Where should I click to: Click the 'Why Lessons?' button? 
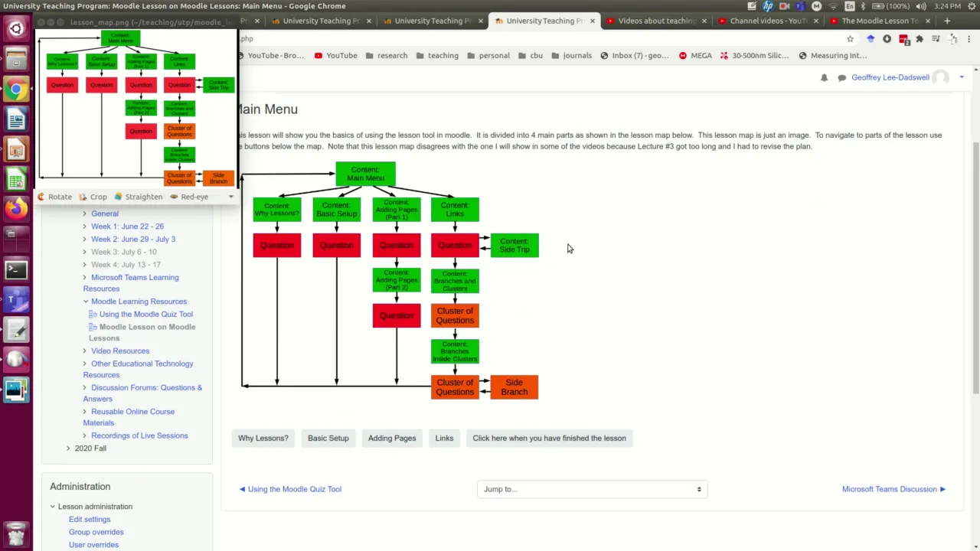coord(263,439)
